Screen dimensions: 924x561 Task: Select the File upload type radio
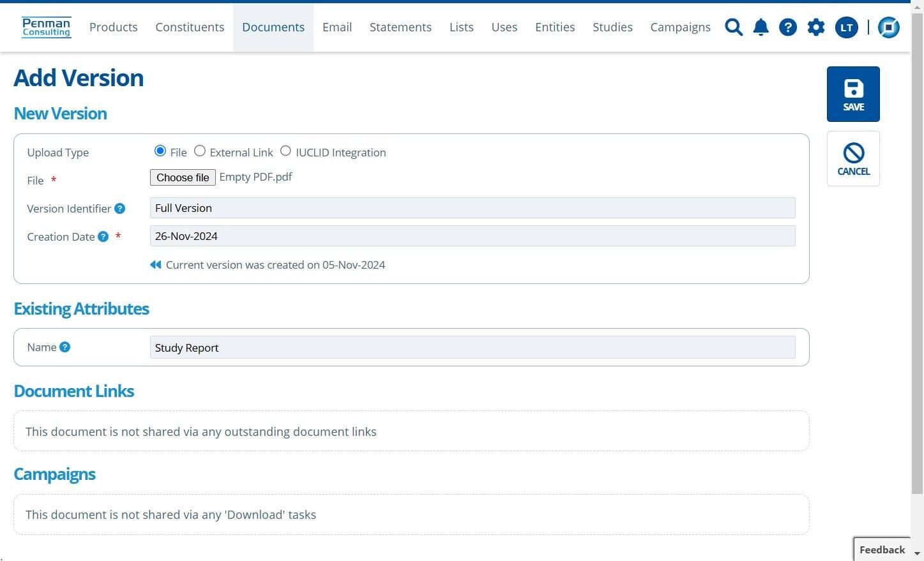(x=160, y=151)
